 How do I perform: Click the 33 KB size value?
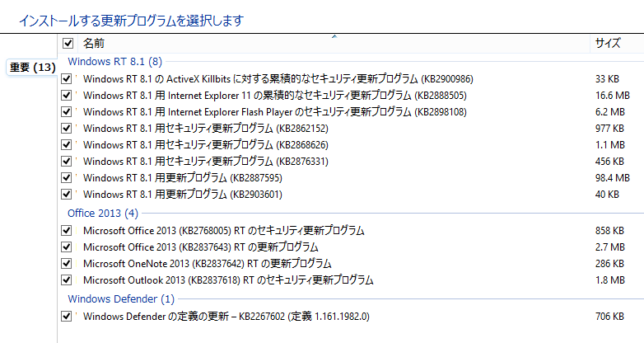(x=607, y=78)
